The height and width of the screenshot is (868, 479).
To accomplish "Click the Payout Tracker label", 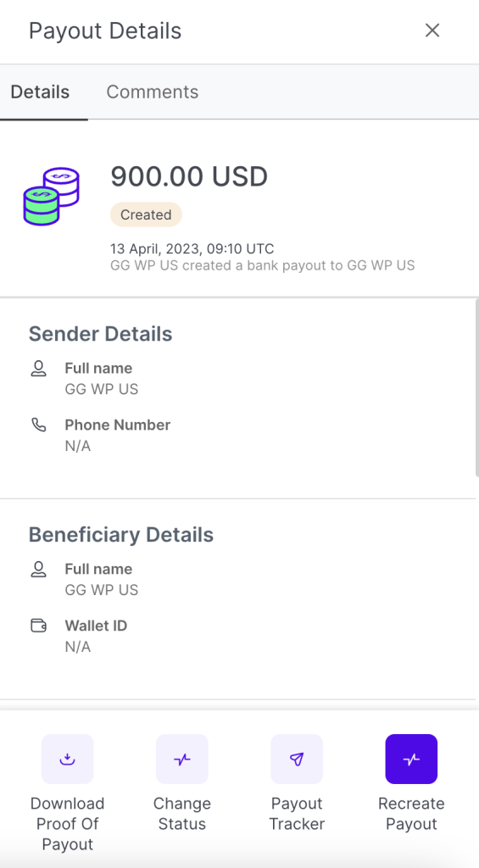I will tap(297, 814).
